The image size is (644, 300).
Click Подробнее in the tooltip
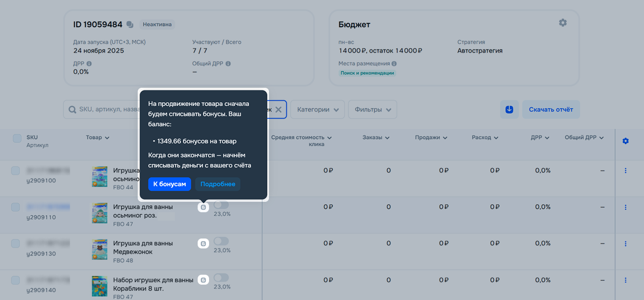(x=217, y=184)
